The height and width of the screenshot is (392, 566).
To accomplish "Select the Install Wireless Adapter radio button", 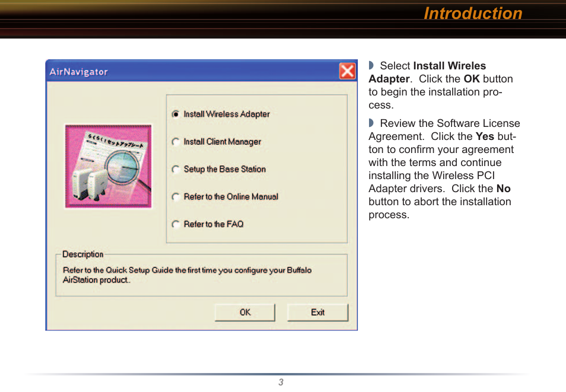I will (176, 114).
